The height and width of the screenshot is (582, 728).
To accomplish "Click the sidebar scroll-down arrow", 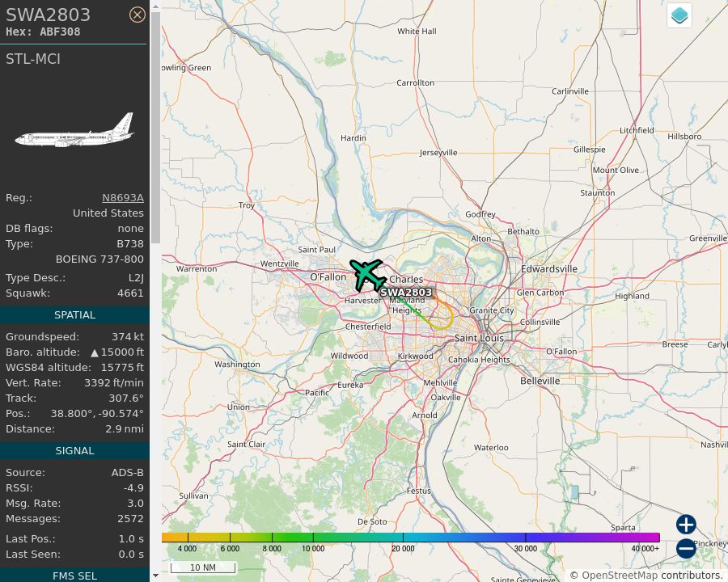I will (x=154, y=576).
